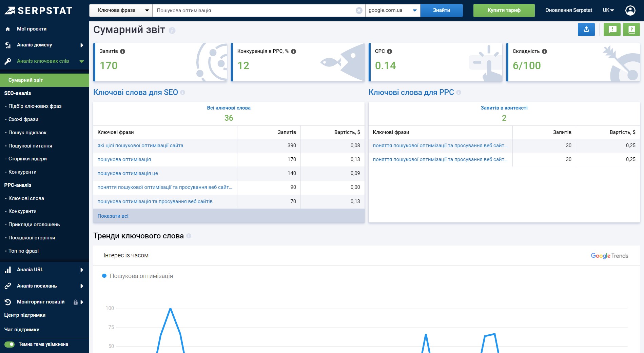Click info icon beside CPC metric
Screen dimensions: 644x353
coord(389,51)
